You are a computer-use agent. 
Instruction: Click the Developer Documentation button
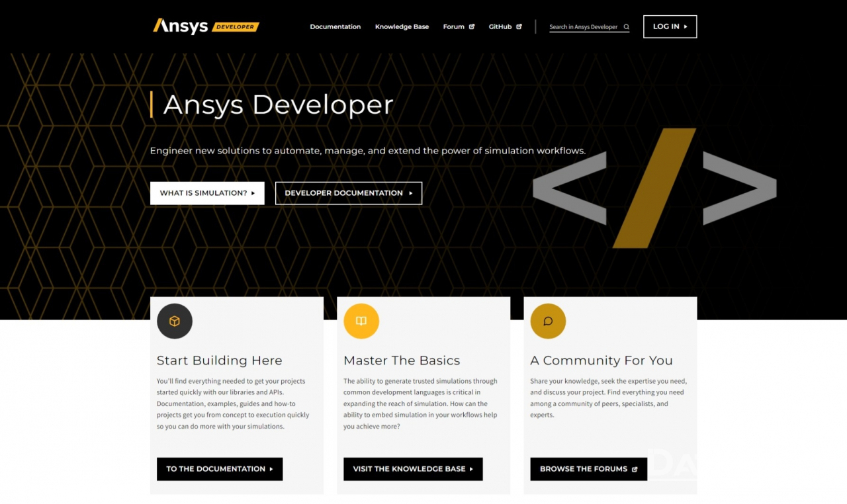pyautogui.click(x=348, y=193)
